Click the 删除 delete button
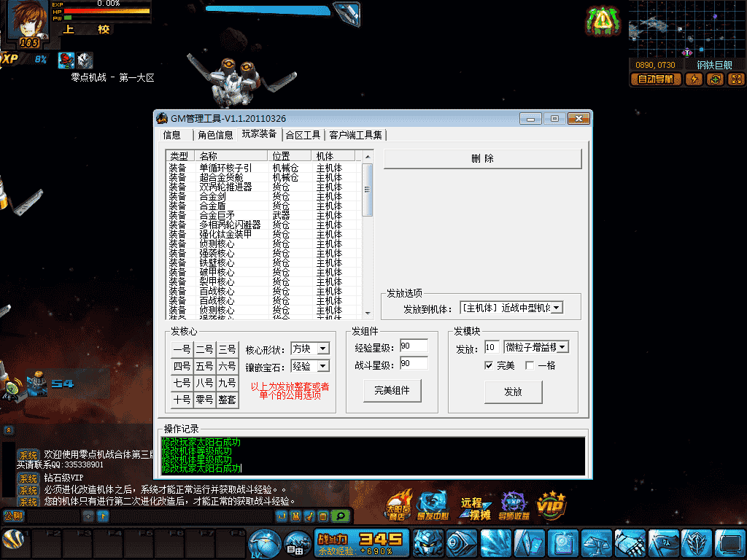This screenshot has height=560, width=747. coord(483,158)
